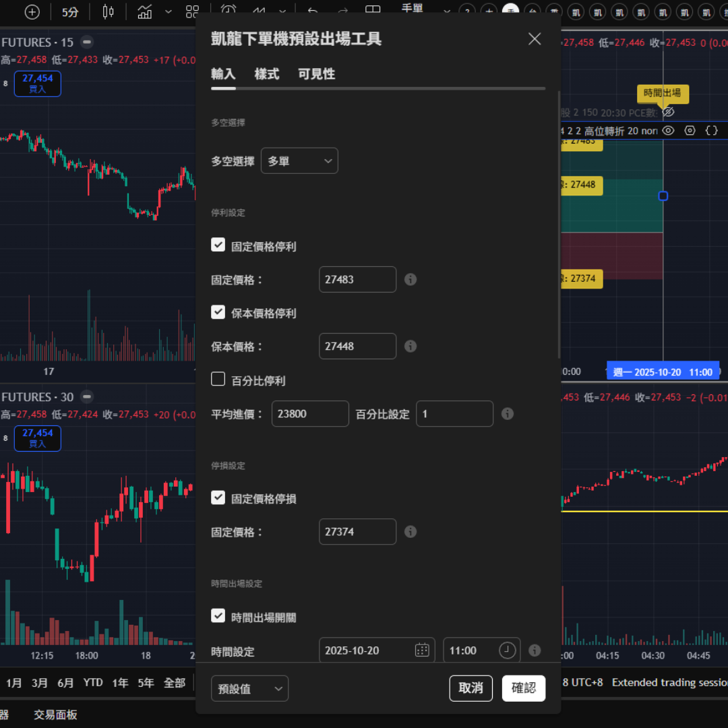
Task: Uncheck 固定價格停利 checkbox
Action: tap(218, 245)
